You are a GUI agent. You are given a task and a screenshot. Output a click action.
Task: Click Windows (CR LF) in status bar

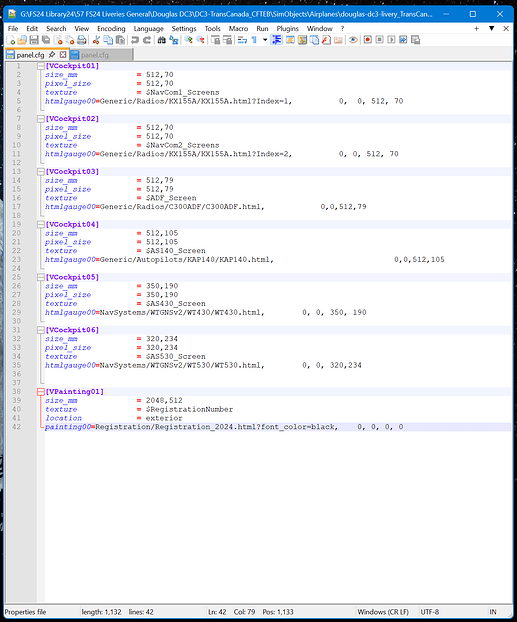click(383, 612)
